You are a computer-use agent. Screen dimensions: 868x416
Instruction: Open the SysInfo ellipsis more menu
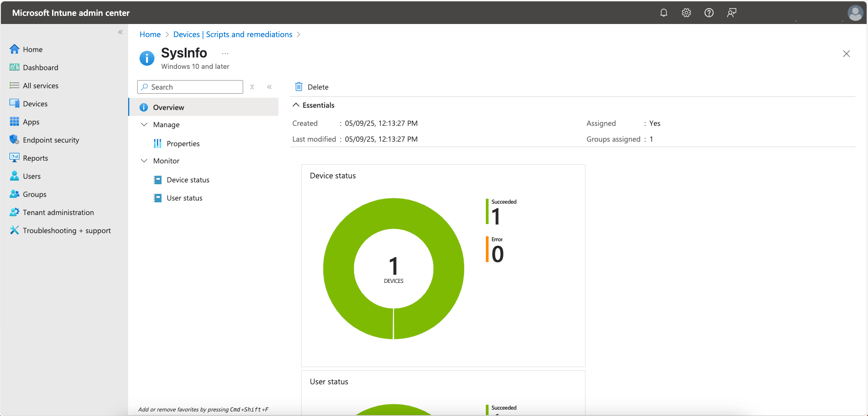[x=225, y=53]
